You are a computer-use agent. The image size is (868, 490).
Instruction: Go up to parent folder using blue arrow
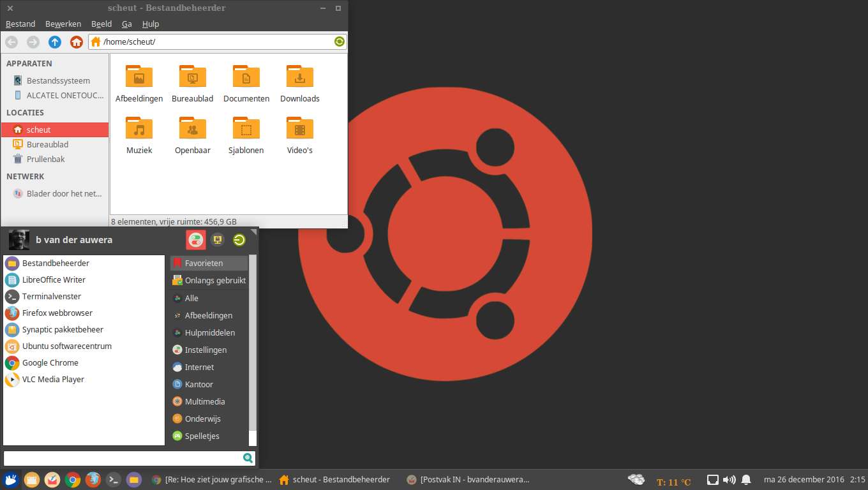55,42
